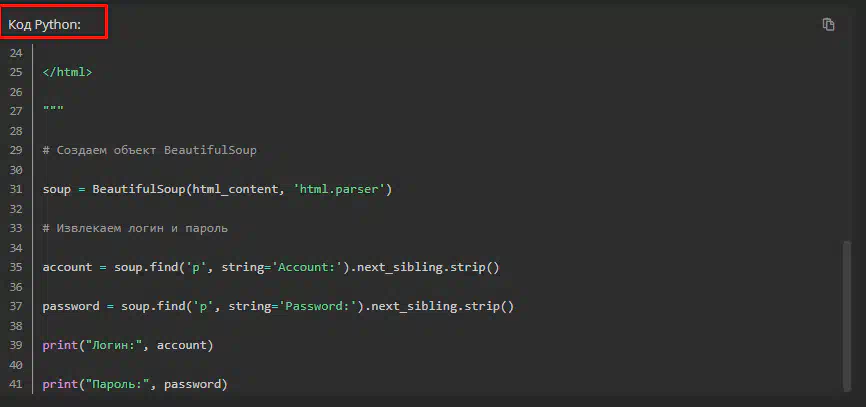Select line number 35 in the gutter

pos(16,267)
